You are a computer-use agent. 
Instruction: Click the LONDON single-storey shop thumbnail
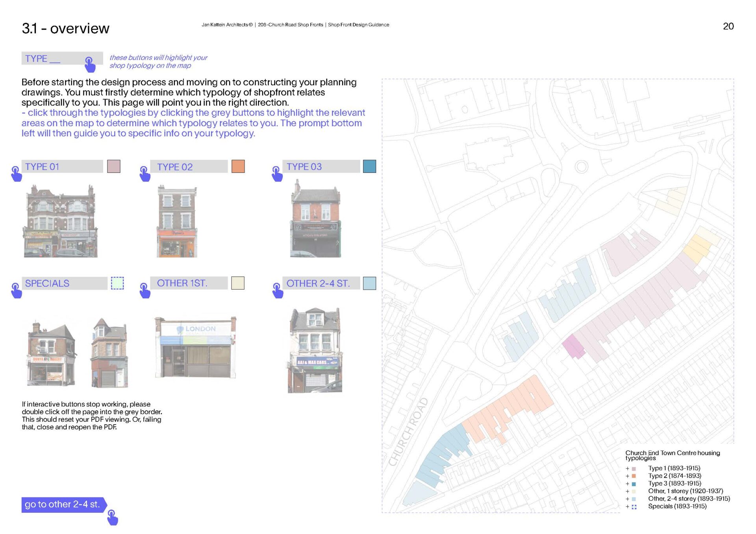pyautogui.click(x=196, y=347)
